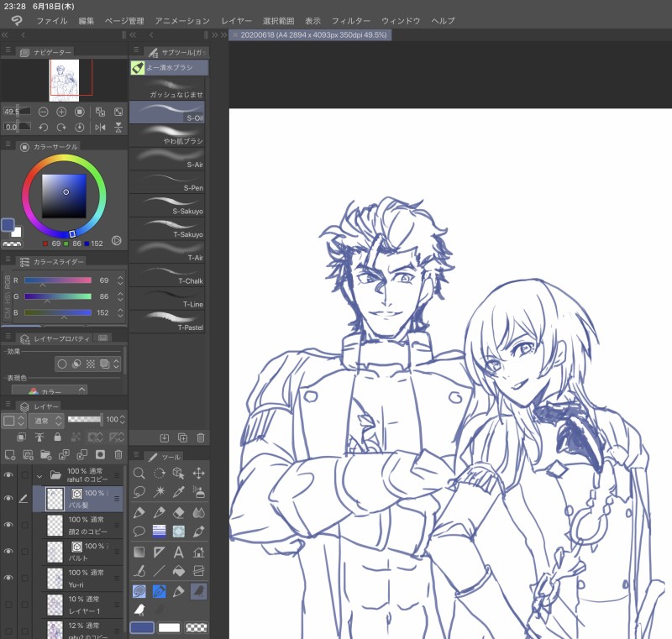Select the Fill bucket tool
672x639 pixels.
[179, 571]
